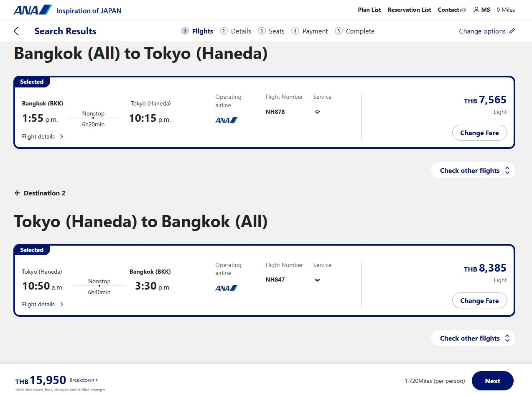Click the Wi-Fi service icon for flight NH878
The height and width of the screenshot is (395, 532).
[x=317, y=112]
